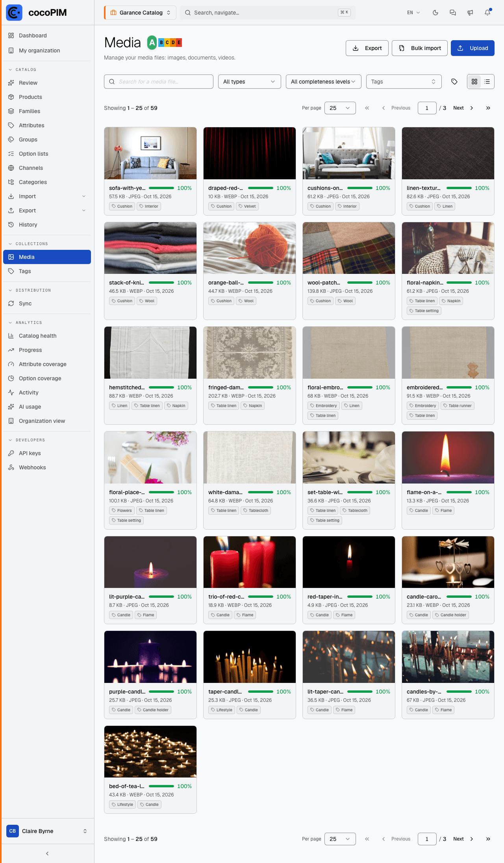
Task: Collapse the Analytics section header
Action: click(25, 323)
